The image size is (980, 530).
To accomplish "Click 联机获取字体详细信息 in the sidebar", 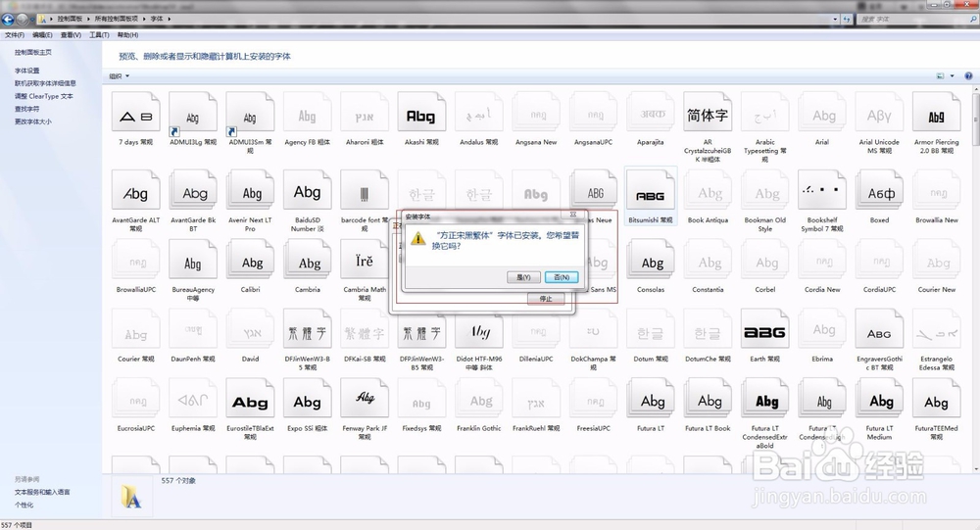I will (45, 83).
